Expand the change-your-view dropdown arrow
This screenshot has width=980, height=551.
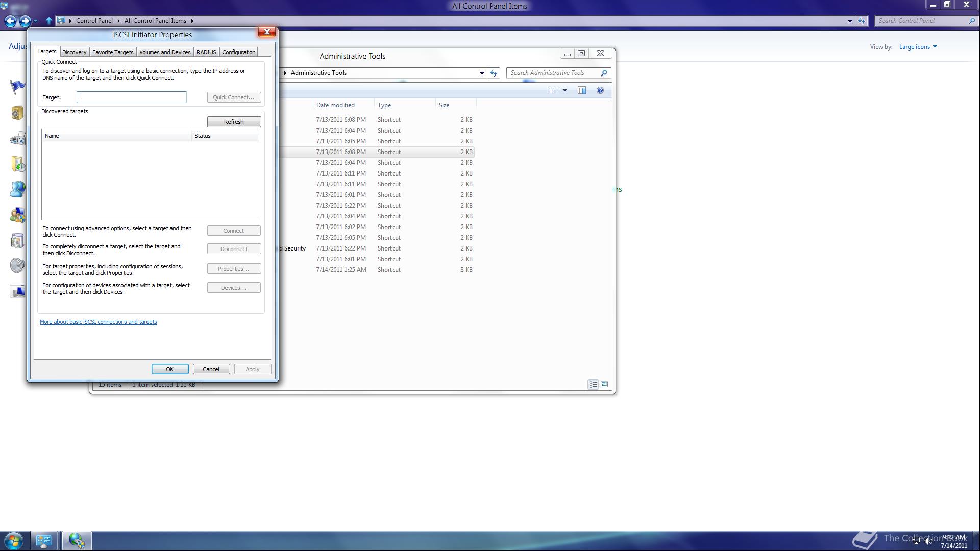tap(565, 90)
